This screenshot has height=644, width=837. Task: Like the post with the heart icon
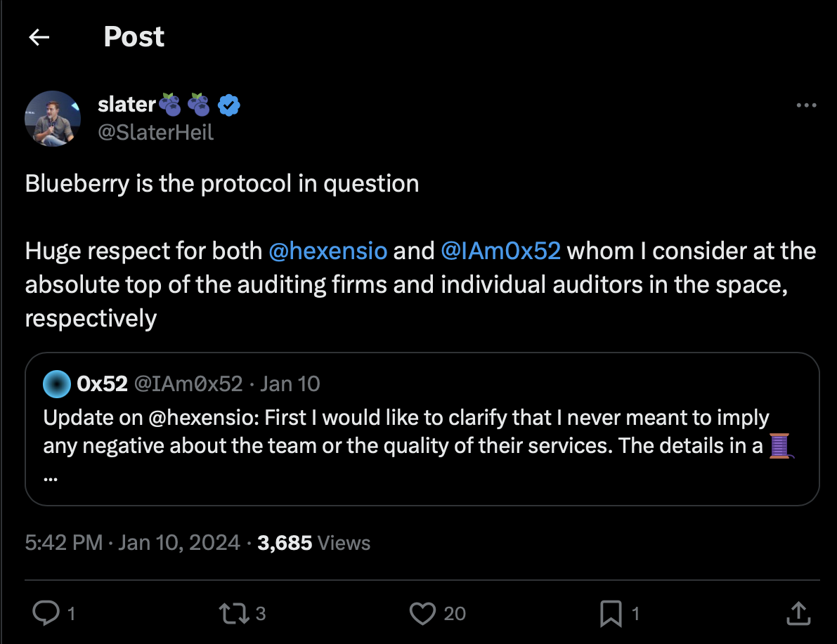[x=422, y=614]
